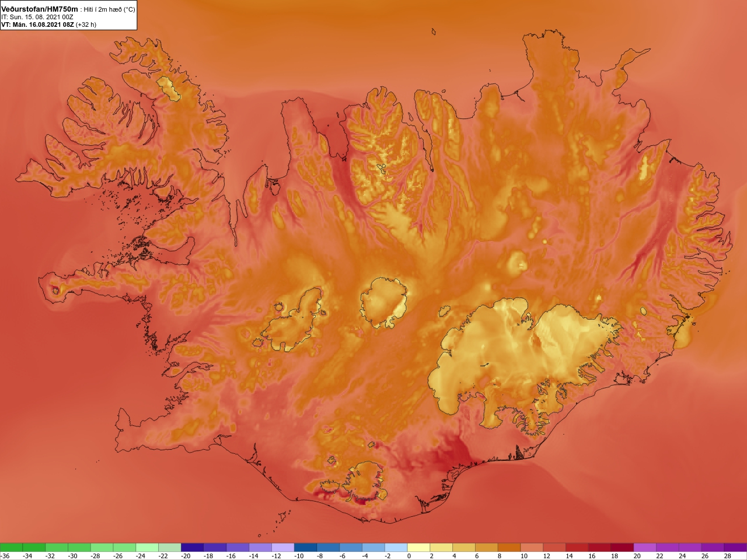Click the dark blue swatch between -10 and -8
Image resolution: width=747 pixels, height=560 pixels.
point(305,547)
